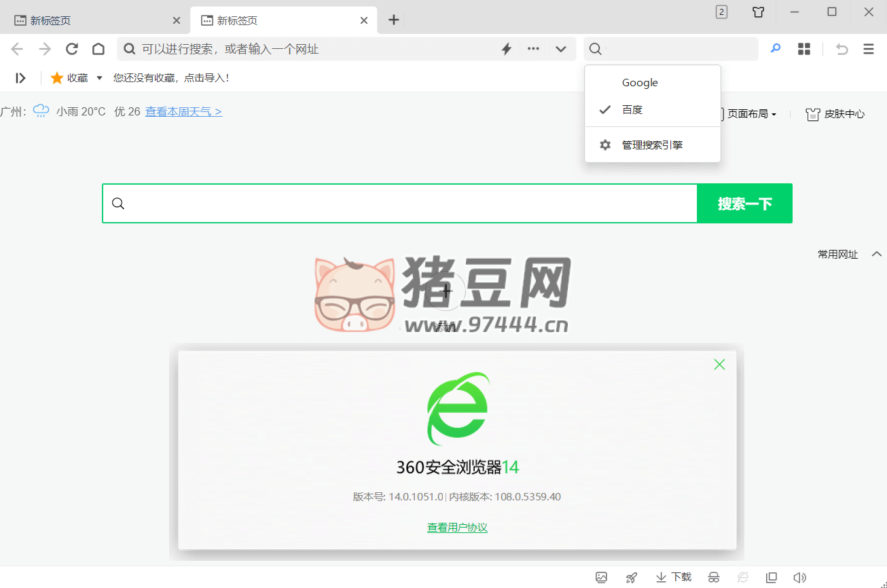Viewport: 887px width, 588px height.
Task: Toggle the sidebar panel expand icon
Action: click(21, 78)
